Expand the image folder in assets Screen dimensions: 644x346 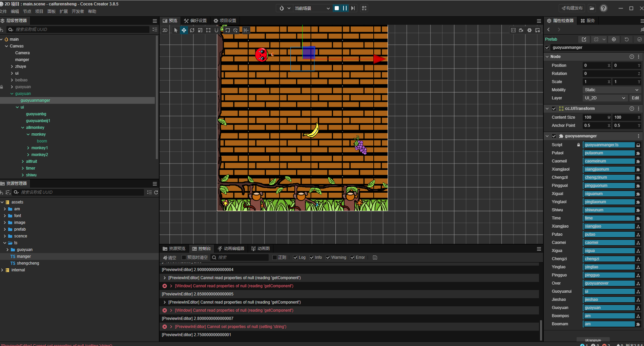pyautogui.click(x=5, y=223)
